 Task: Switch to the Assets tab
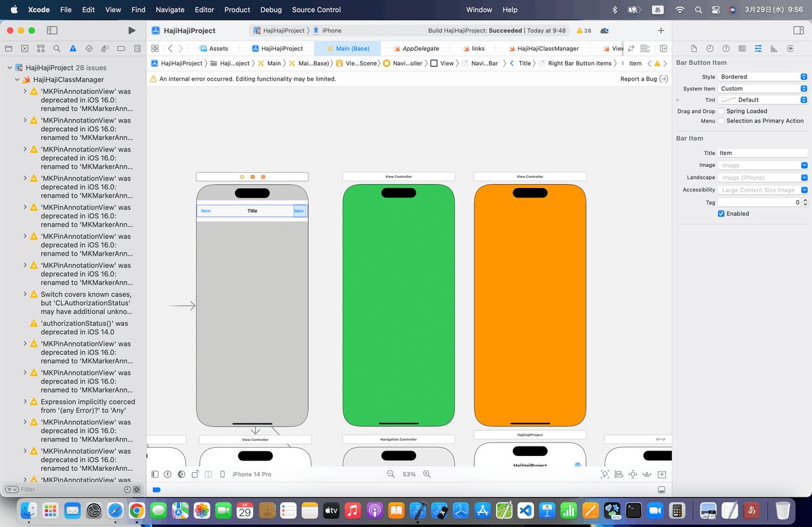click(x=213, y=49)
